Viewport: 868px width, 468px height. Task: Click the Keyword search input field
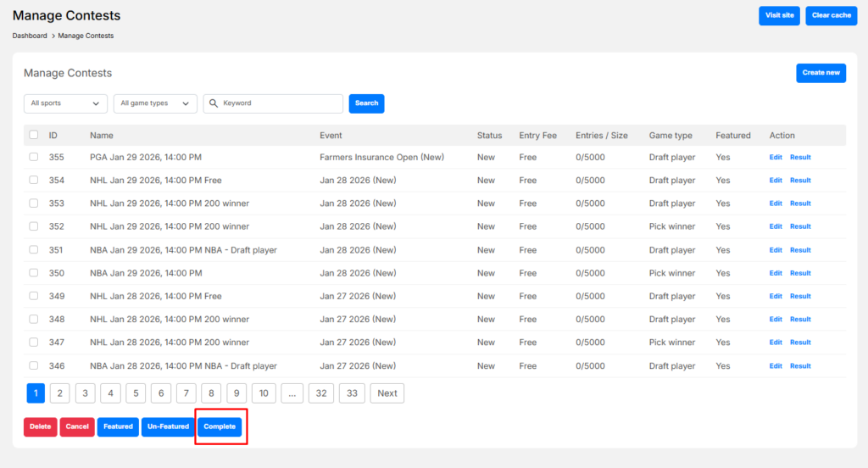pyautogui.click(x=280, y=103)
